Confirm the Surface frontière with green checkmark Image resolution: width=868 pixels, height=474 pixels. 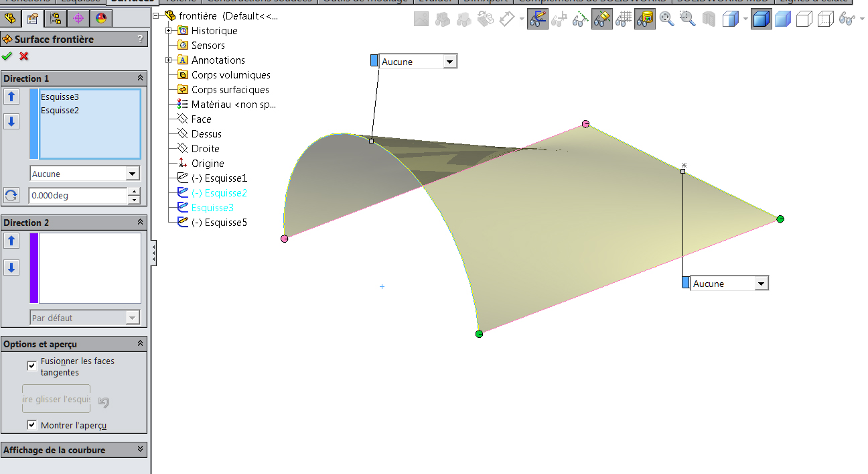click(7, 56)
